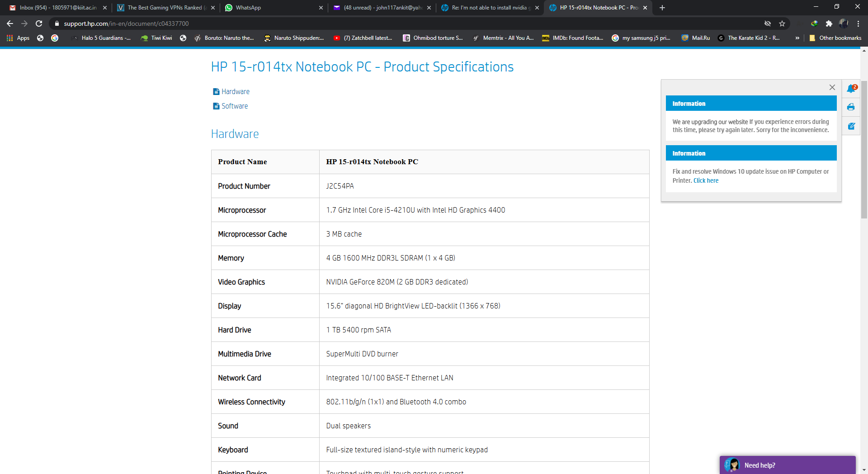This screenshot has width=868, height=474.
Task: Toggle the bookmark star for this page
Action: pyautogui.click(x=783, y=24)
